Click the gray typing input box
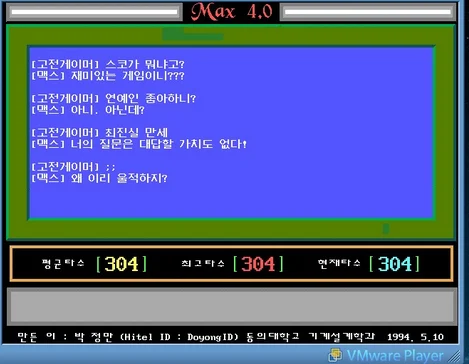The height and width of the screenshot is (364, 469). [x=232, y=307]
